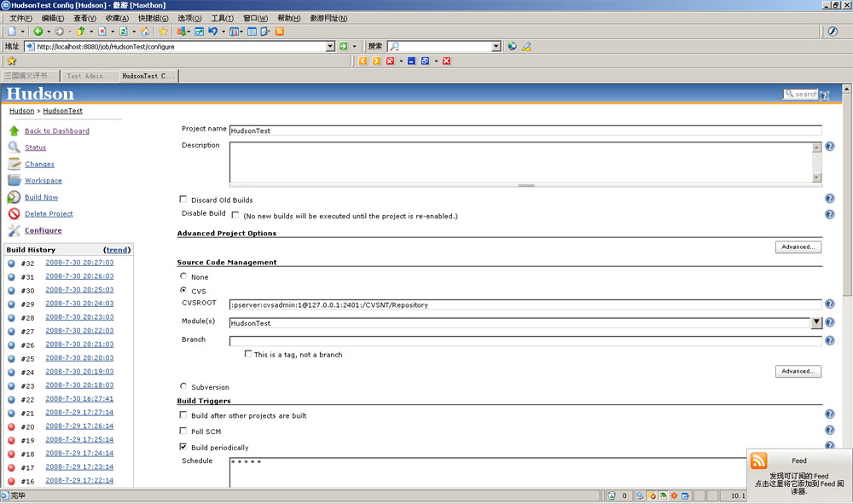Click the Status magnifier icon
Screen dimensions: 853x504
click(14, 148)
